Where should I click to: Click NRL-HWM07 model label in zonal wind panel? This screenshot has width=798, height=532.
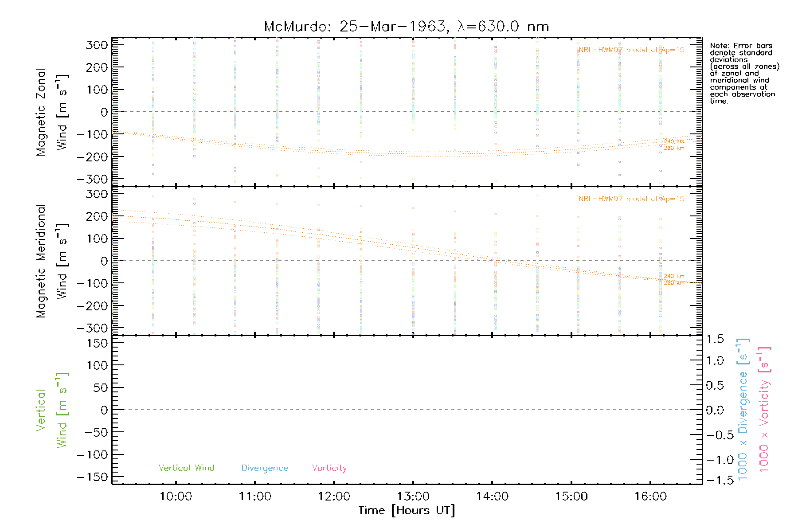tap(631, 50)
